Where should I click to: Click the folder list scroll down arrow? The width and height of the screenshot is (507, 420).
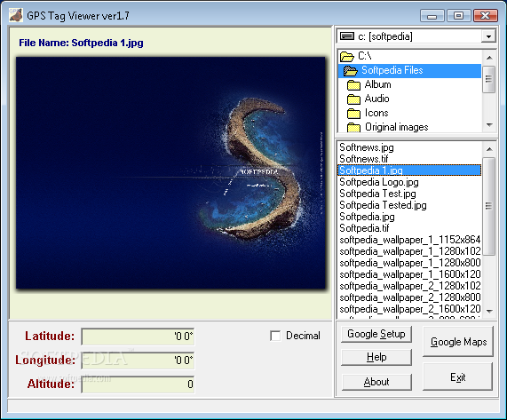[489, 125]
